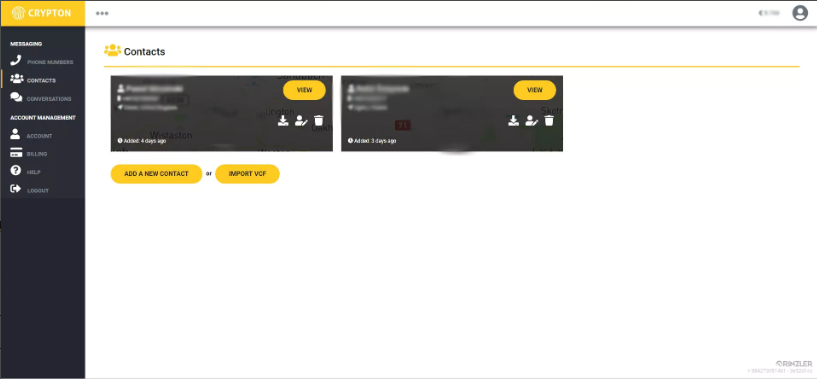Viewport: 817px width, 379px height.
Task: Click the Crypton logo
Action: (x=42, y=13)
